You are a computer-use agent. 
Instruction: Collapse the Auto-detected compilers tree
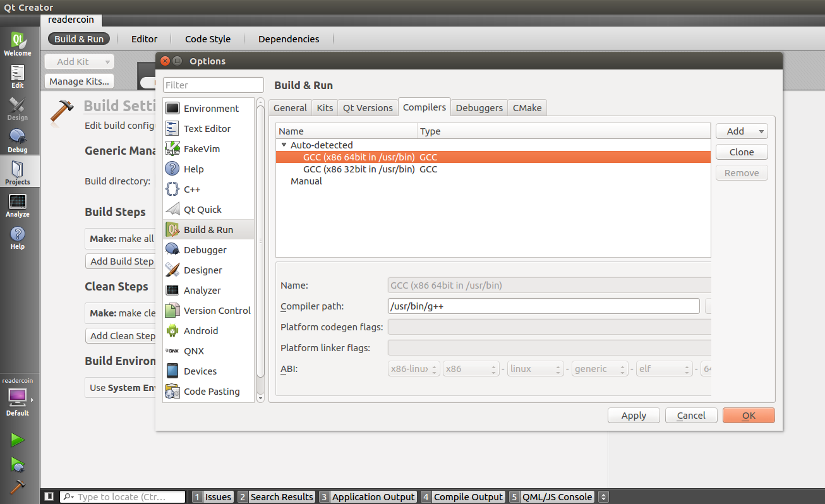pos(284,145)
